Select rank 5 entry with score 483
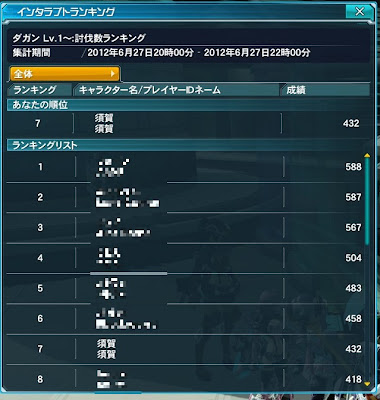 coord(185,288)
